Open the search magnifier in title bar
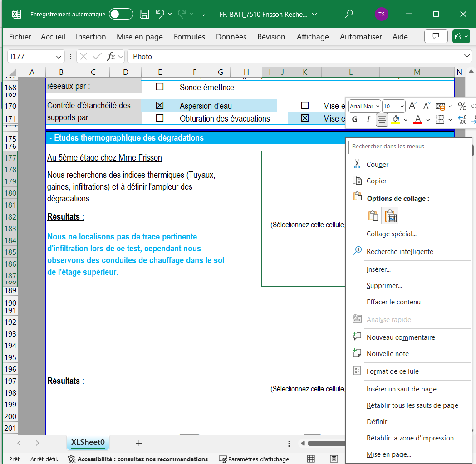This screenshot has width=476, height=464. coord(349,14)
